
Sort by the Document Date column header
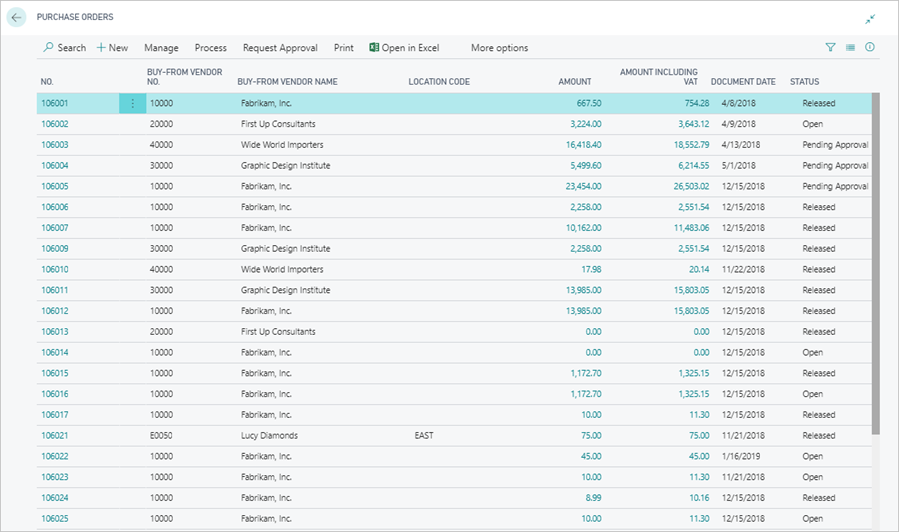[x=742, y=82]
